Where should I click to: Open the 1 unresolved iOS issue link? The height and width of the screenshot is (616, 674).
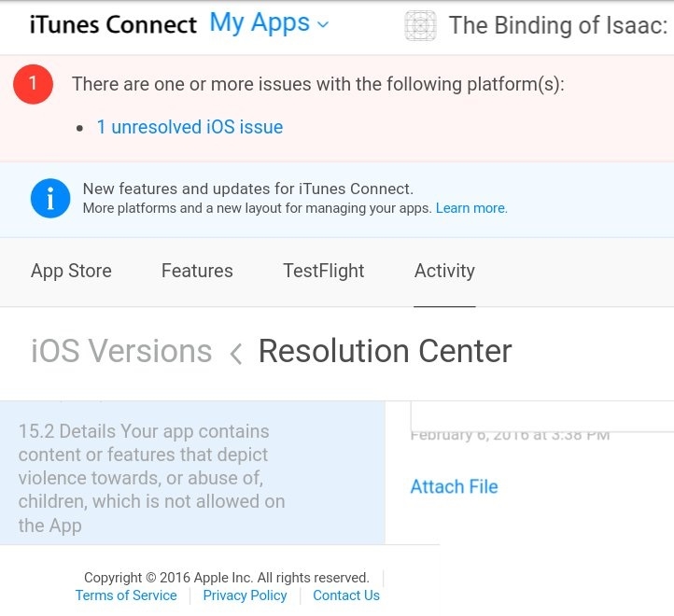pyautogui.click(x=190, y=127)
